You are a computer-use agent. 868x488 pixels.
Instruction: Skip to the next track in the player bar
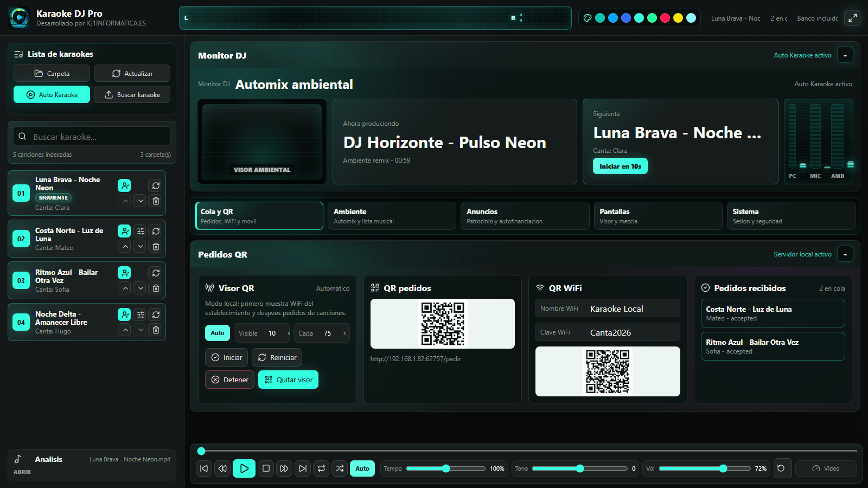point(303,468)
